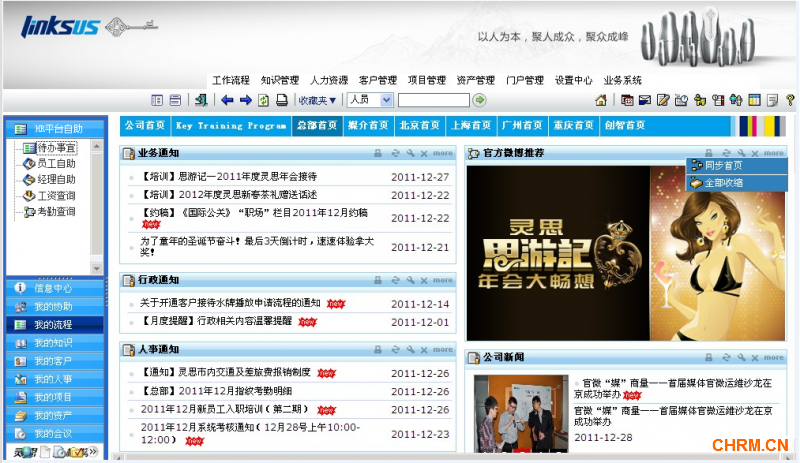Click the notepad with pencil icon
Viewport: 800px width, 463px height.
(663, 101)
